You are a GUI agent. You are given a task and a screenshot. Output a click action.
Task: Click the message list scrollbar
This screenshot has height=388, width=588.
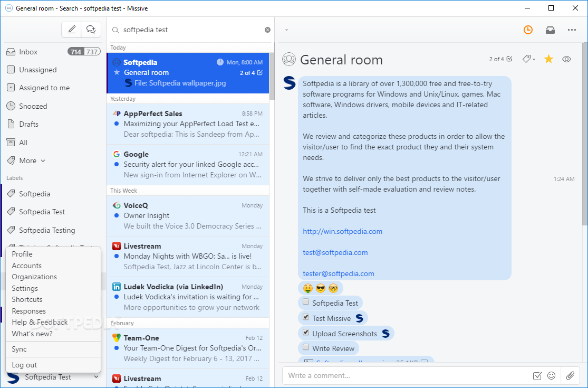tap(272, 76)
